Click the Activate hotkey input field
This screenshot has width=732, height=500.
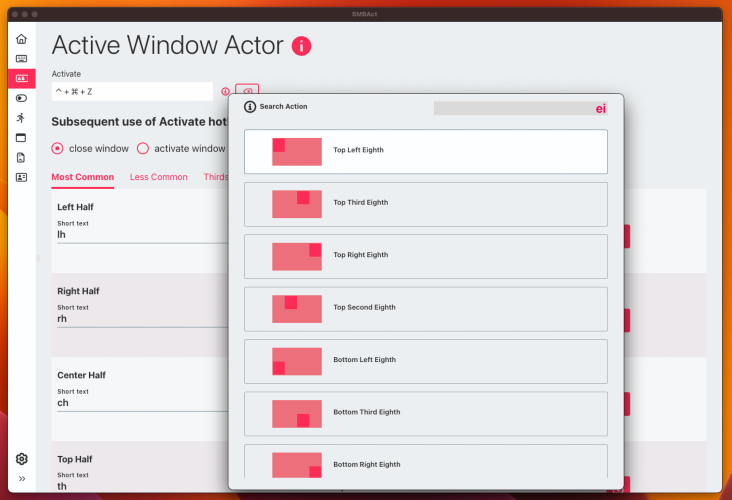tap(132, 92)
